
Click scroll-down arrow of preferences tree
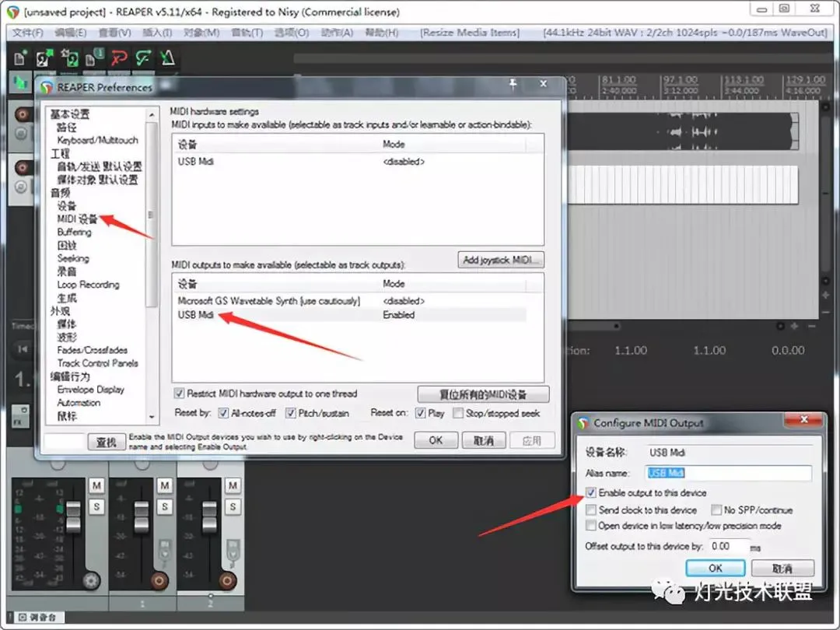coord(152,416)
